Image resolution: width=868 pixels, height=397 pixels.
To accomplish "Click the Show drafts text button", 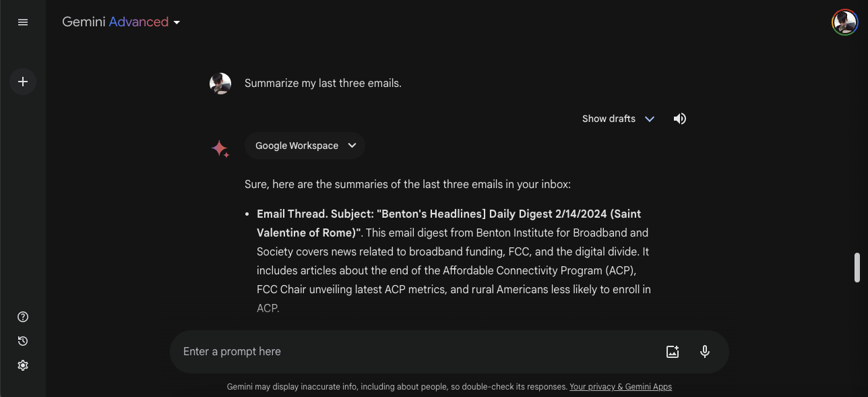I will pos(609,119).
